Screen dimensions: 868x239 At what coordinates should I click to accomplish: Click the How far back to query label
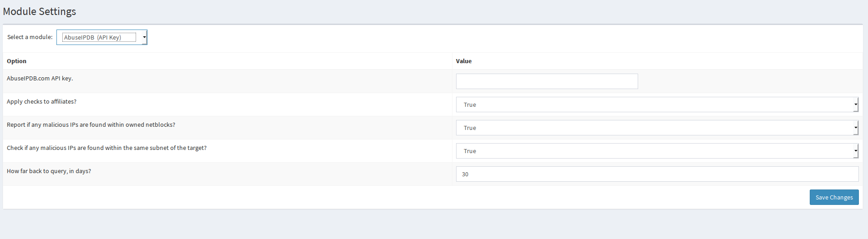pyautogui.click(x=49, y=171)
